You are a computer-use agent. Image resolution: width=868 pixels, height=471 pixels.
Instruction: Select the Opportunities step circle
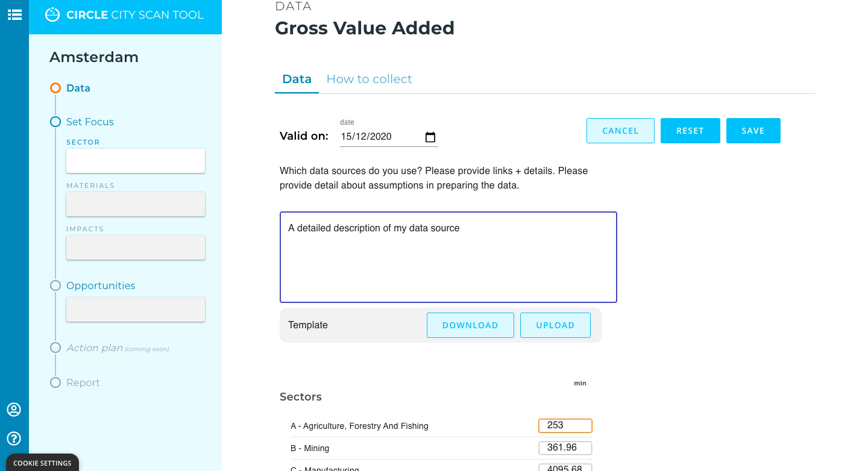point(55,285)
